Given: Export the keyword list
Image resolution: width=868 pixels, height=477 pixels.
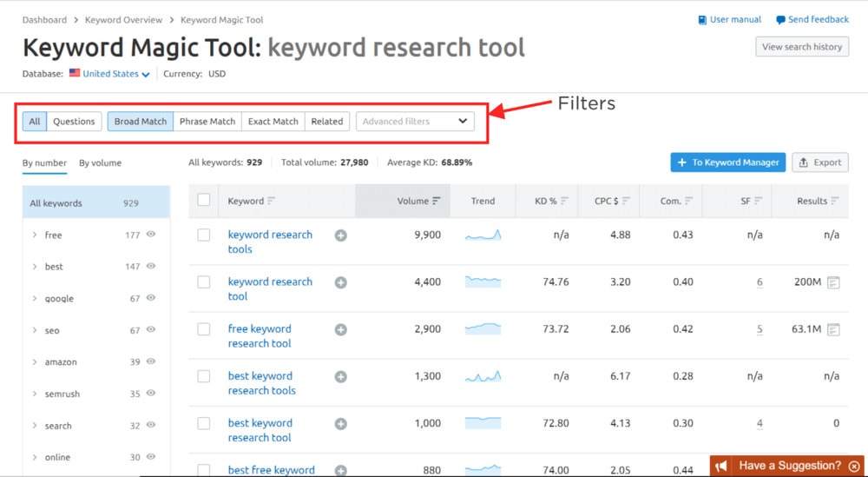Looking at the screenshot, I should (x=820, y=162).
